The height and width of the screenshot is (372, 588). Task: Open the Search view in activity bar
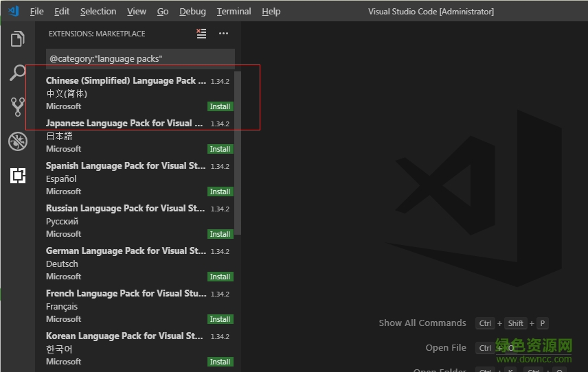pyautogui.click(x=18, y=73)
